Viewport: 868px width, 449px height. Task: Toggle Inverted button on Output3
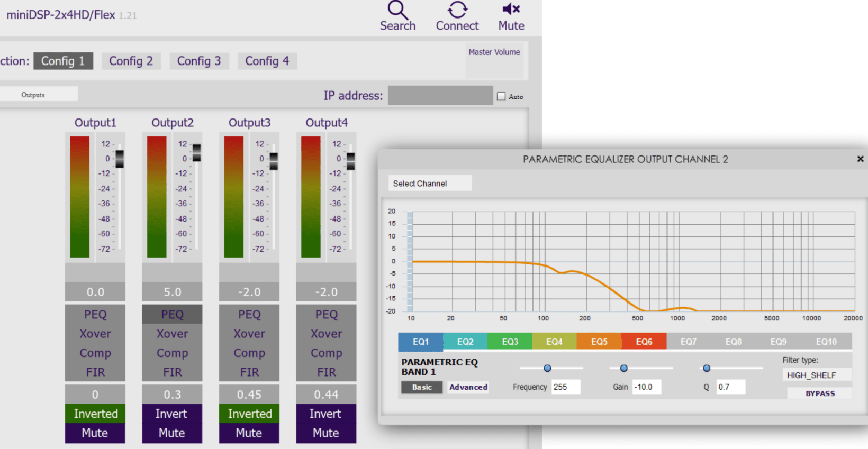(x=249, y=414)
